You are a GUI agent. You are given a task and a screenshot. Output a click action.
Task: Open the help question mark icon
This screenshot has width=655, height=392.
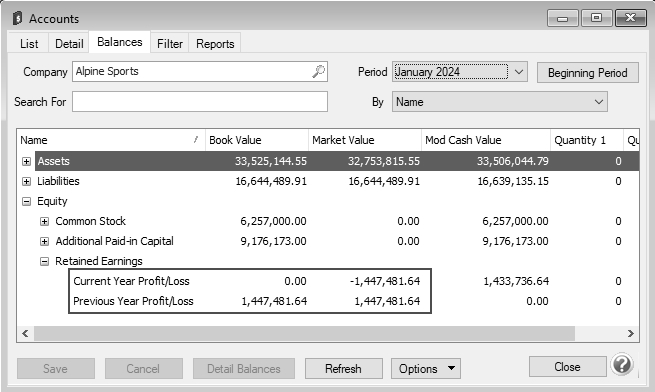coord(622,365)
